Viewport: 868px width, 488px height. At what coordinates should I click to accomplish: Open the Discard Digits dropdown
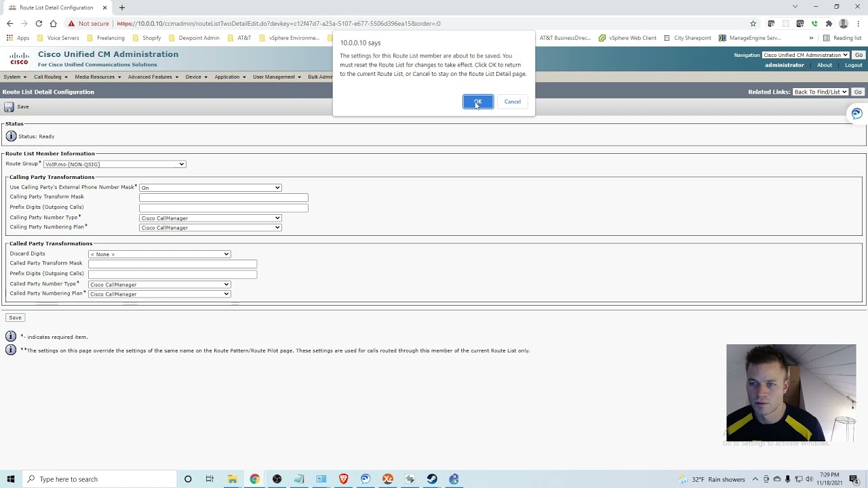point(159,254)
